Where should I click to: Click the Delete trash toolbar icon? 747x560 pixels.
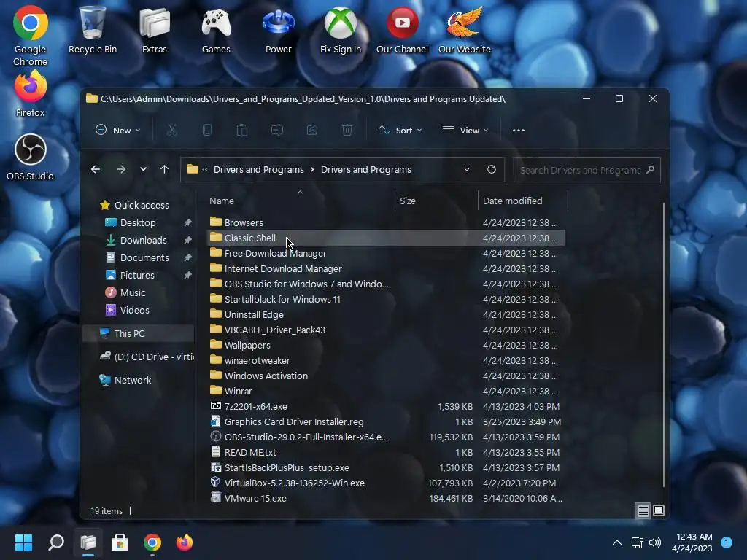tap(347, 130)
